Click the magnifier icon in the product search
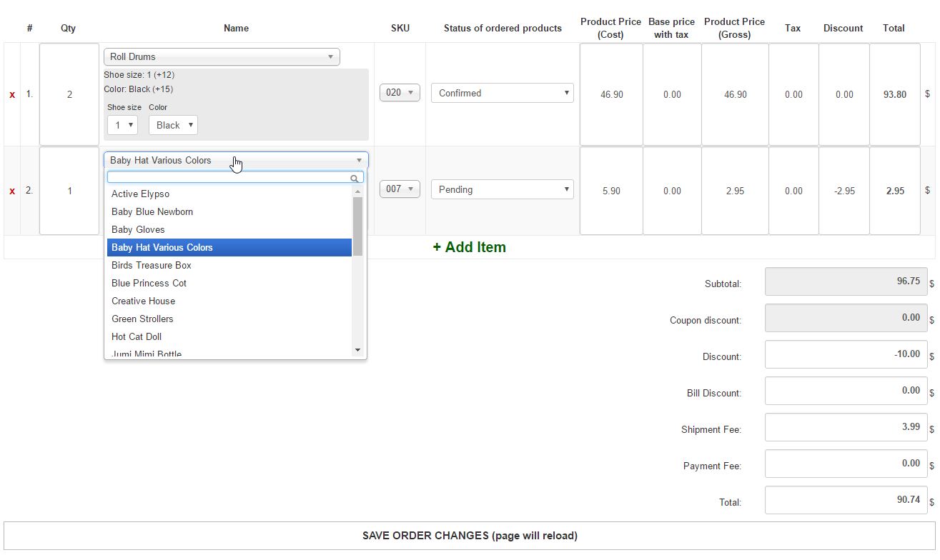940x560 pixels. pyautogui.click(x=355, y=177)
